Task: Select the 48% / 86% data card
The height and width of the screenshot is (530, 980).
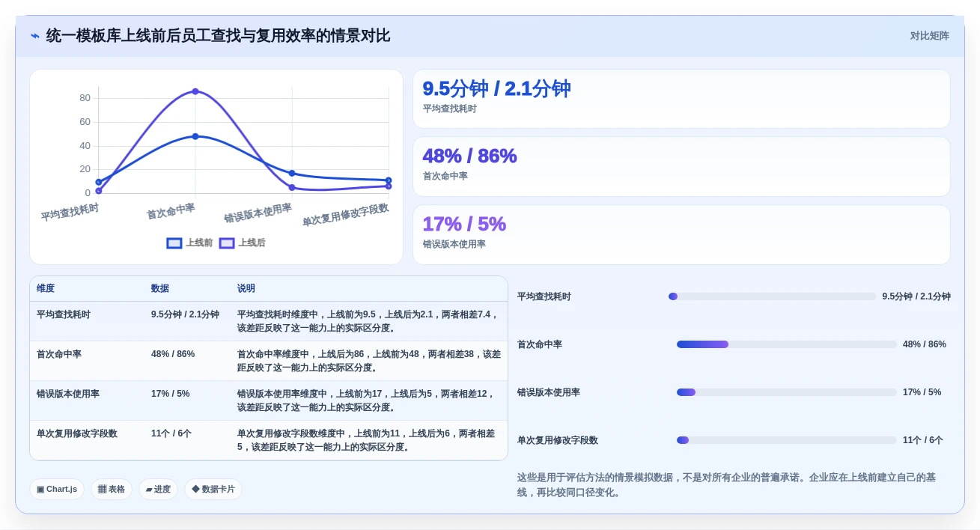Action: [681, 166]
